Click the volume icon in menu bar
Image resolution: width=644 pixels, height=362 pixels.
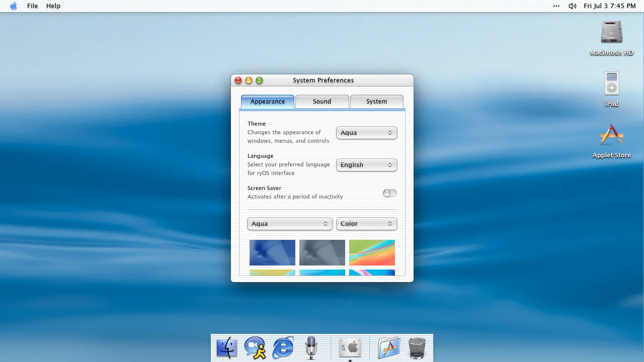coord(572,6)
